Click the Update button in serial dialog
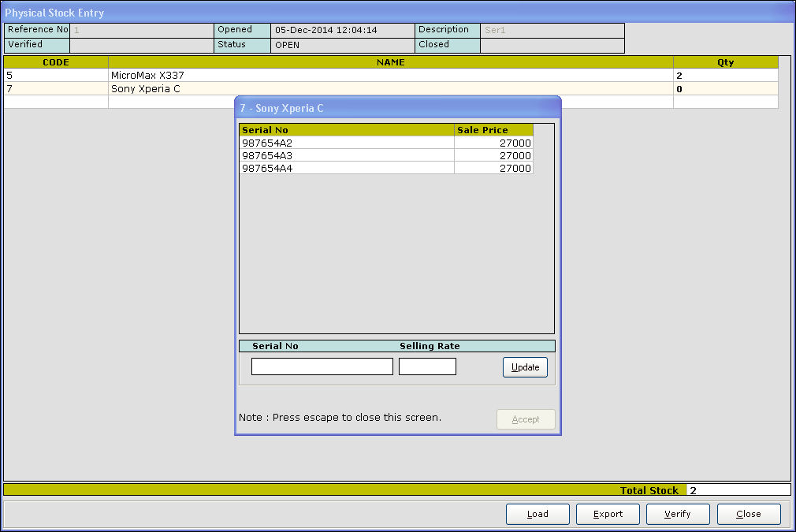The image size is (796, 532). coord(525,367)
